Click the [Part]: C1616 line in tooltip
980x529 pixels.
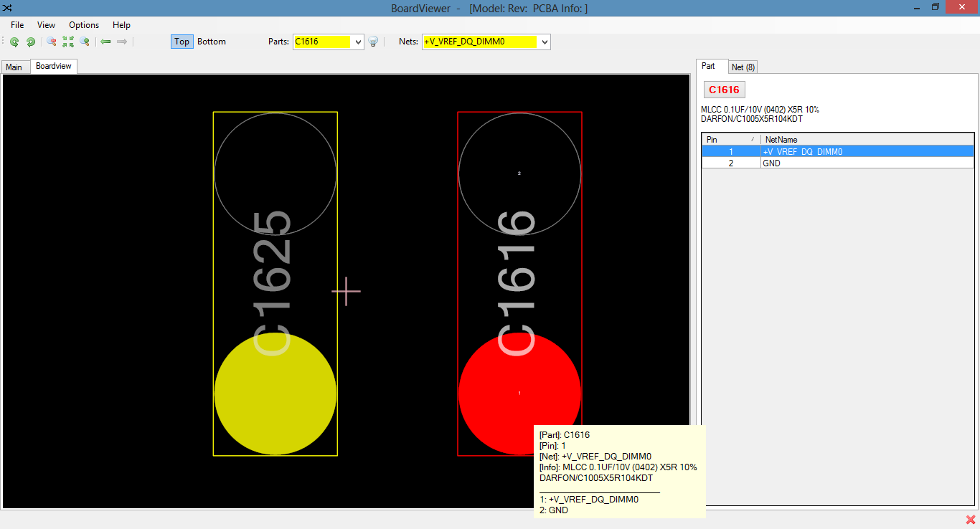(565, 435)
